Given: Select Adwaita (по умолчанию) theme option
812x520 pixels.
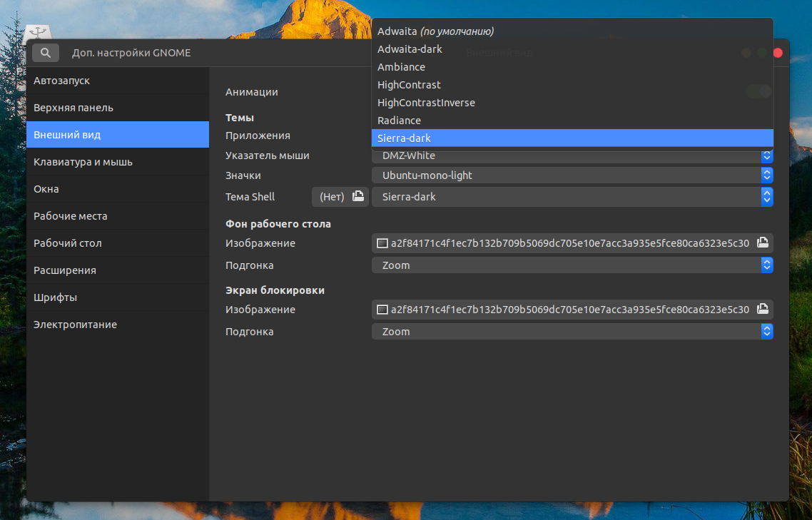Looking at the screenshot, I should coord(572,31).
